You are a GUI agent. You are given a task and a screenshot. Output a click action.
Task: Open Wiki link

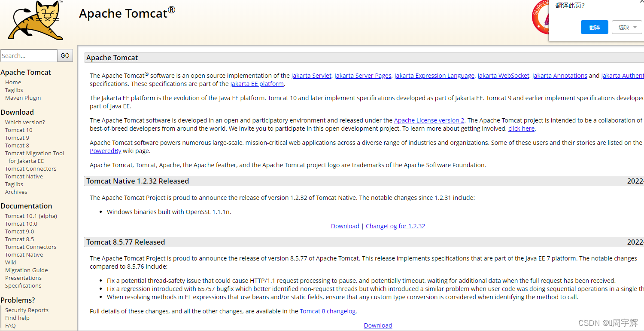11,263
